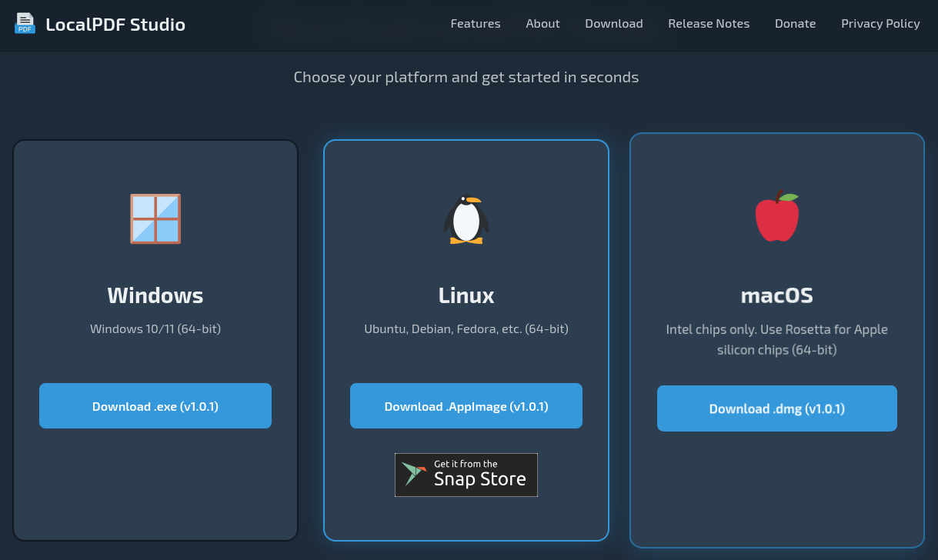Open the Features nav item

coord(475,24)
